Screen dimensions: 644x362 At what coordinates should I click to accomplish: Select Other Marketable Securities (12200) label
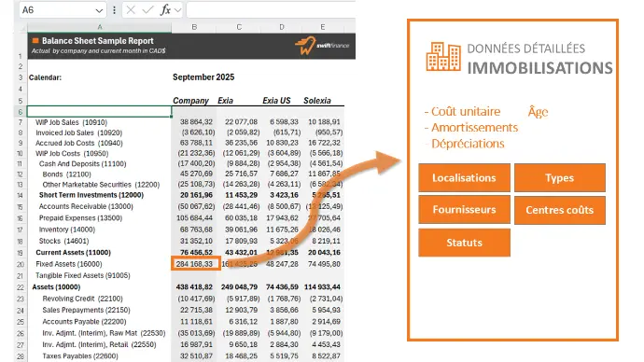[101, 185]
